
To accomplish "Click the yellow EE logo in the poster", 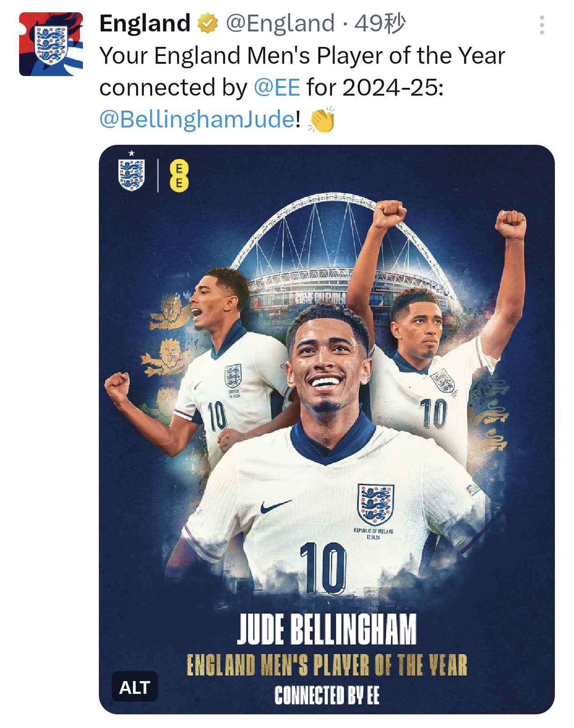I will pyautogui.click(x=179, y=176).
